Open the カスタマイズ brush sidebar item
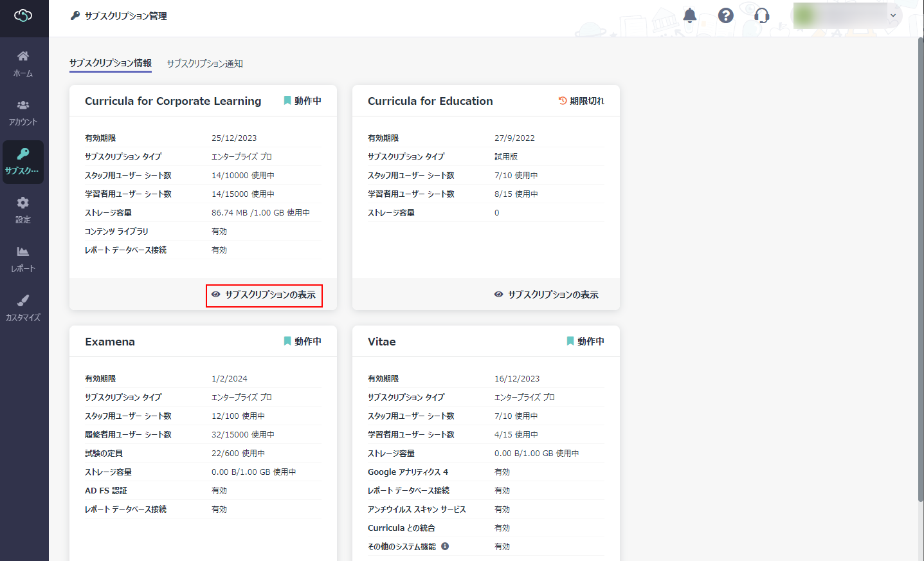The image size is (924, 561). tap(23, 308)
